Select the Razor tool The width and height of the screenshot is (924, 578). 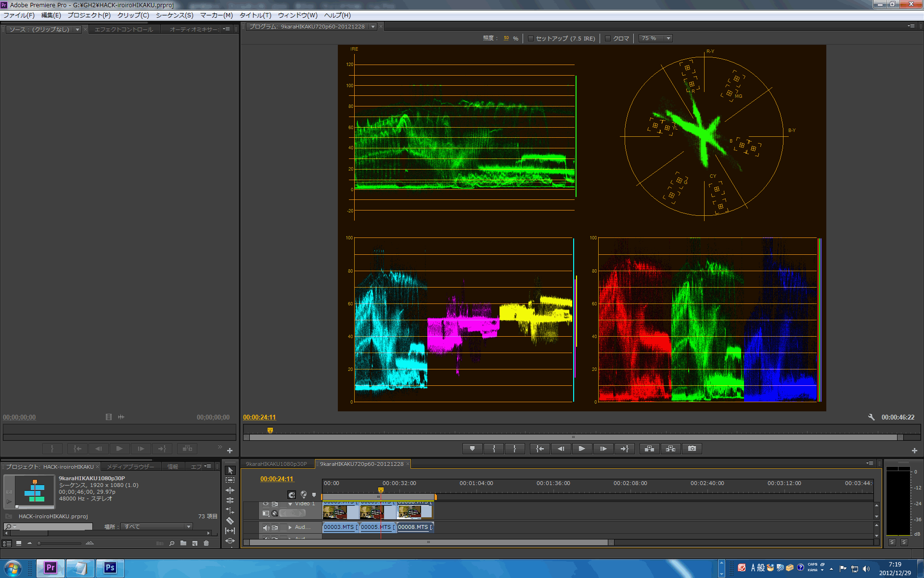[230, 521]
